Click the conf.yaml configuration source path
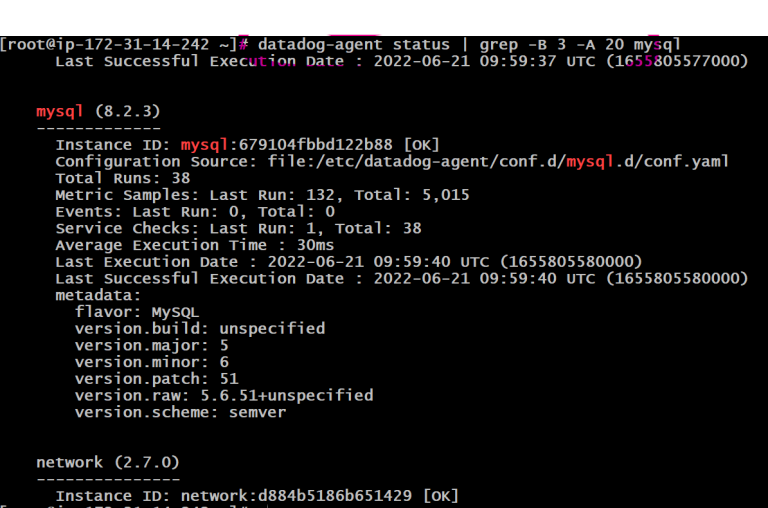 pos(498,162)
